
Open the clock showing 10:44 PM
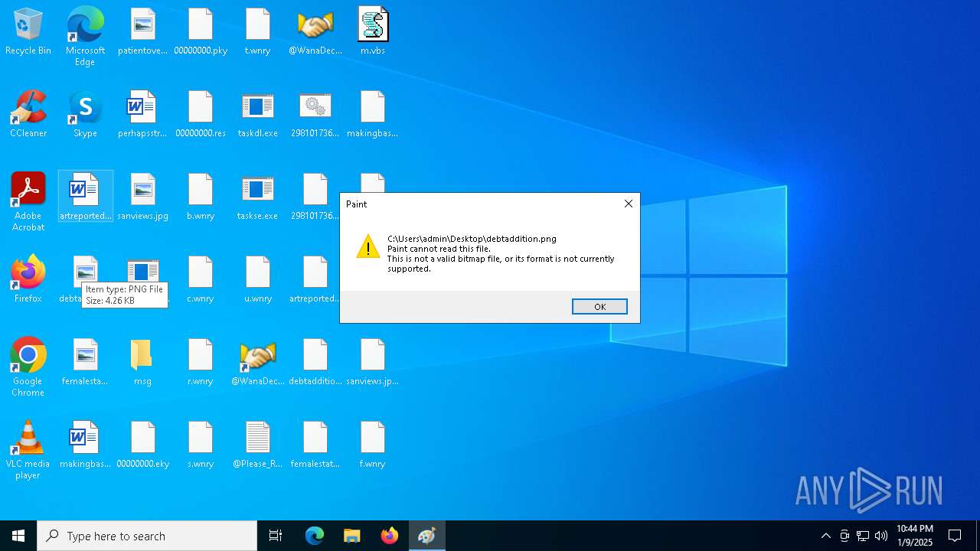[x=915, y=536]
